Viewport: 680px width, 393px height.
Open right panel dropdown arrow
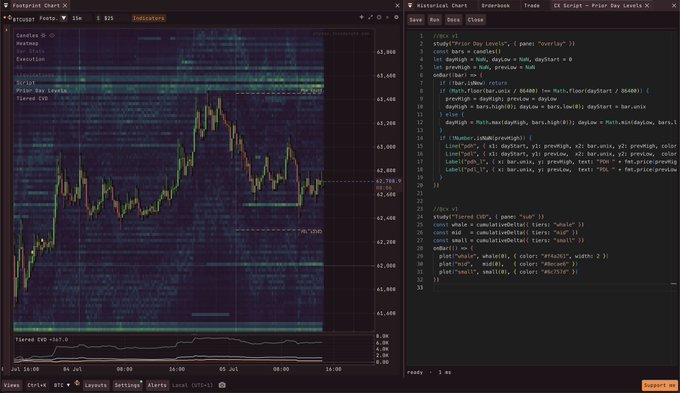click(x=410, y=6)
